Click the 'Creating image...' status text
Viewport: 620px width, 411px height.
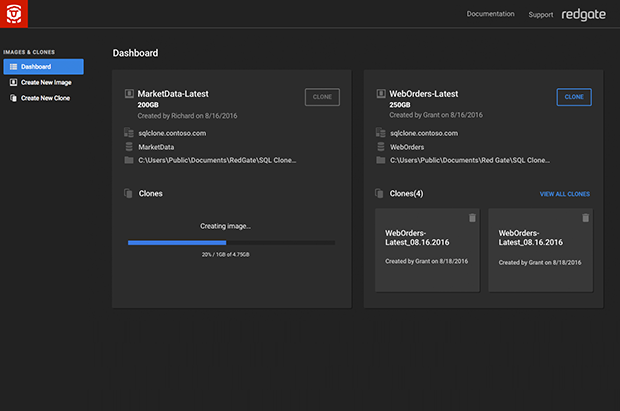[x=225, y=226]
